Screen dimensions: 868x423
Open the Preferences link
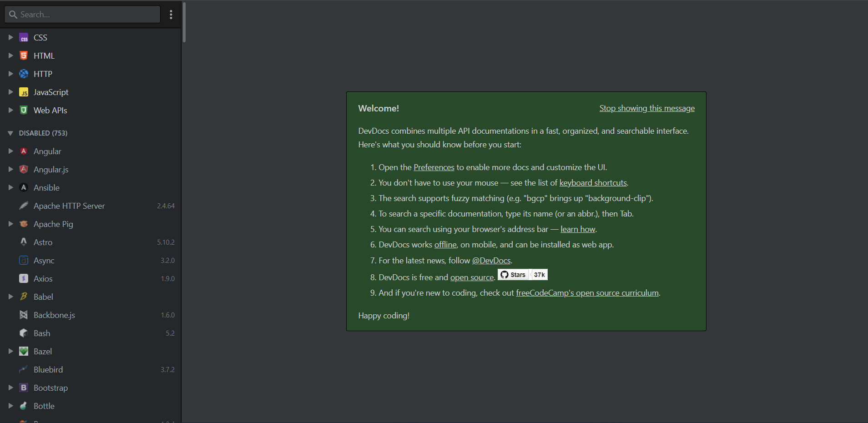[434, 167]
